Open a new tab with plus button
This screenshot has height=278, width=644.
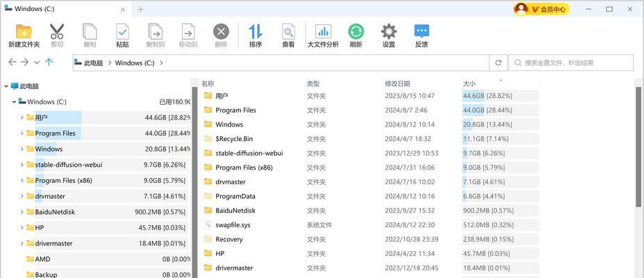click(140, 9)
